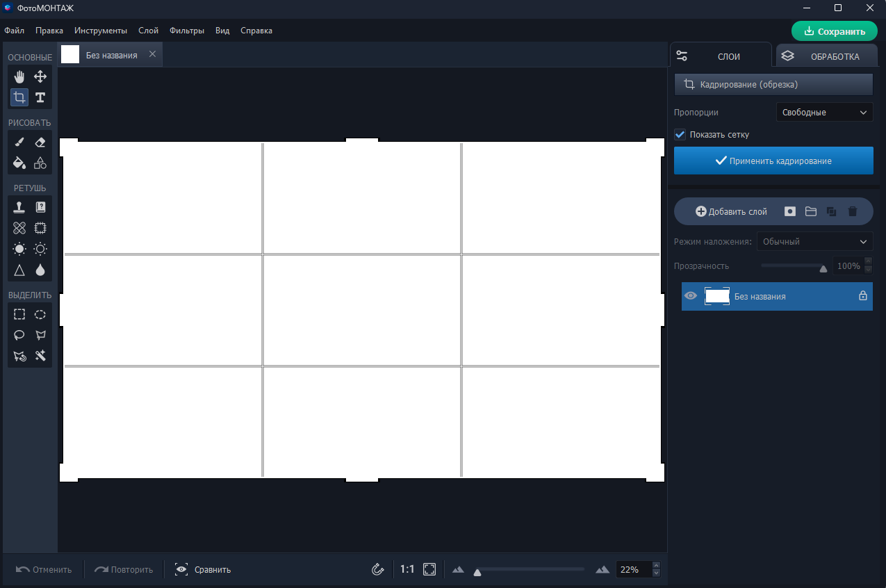The width and height of the screenshot is (886, 588).
Task: Select the Text tool
Action: click(x=40, y=97)
